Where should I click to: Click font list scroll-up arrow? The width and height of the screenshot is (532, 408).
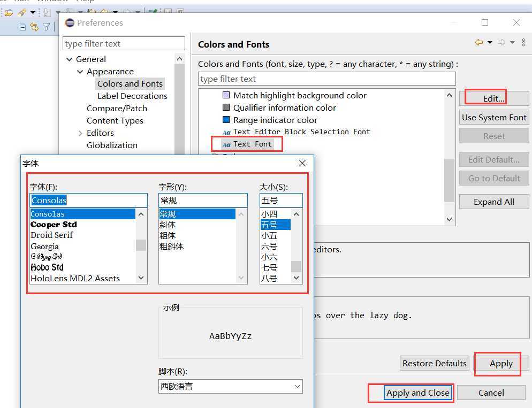click(141, 214)
